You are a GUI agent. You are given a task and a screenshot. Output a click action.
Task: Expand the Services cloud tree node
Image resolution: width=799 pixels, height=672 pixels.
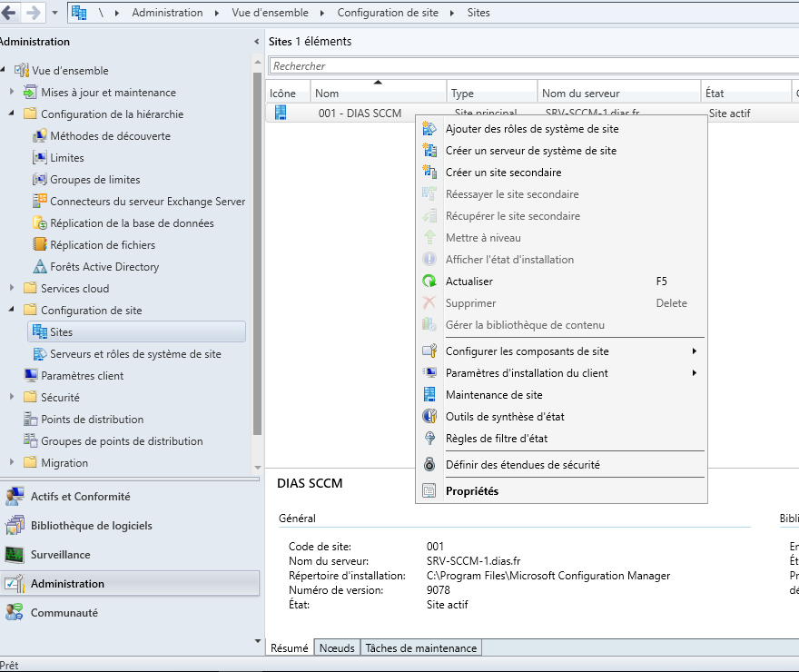(12, 289)
